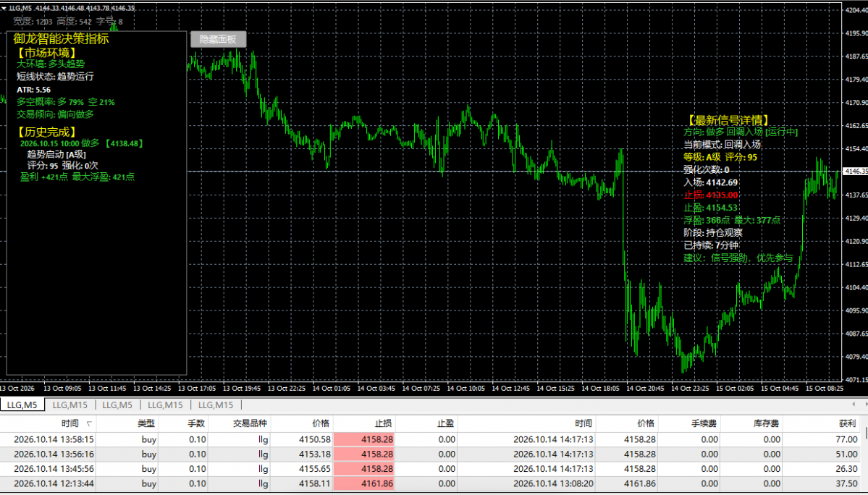Click the profit value 37.50
This screenshot has height=495, width=868.
[x=846, y=483]
